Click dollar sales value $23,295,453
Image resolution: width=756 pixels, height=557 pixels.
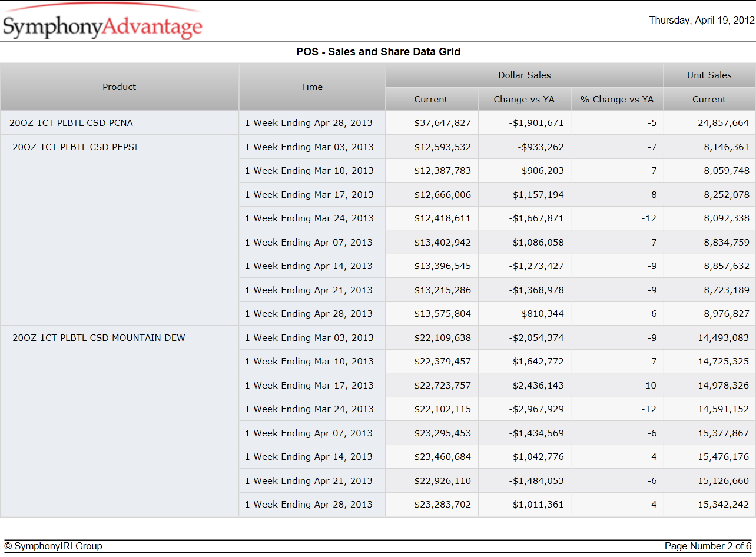442,433
